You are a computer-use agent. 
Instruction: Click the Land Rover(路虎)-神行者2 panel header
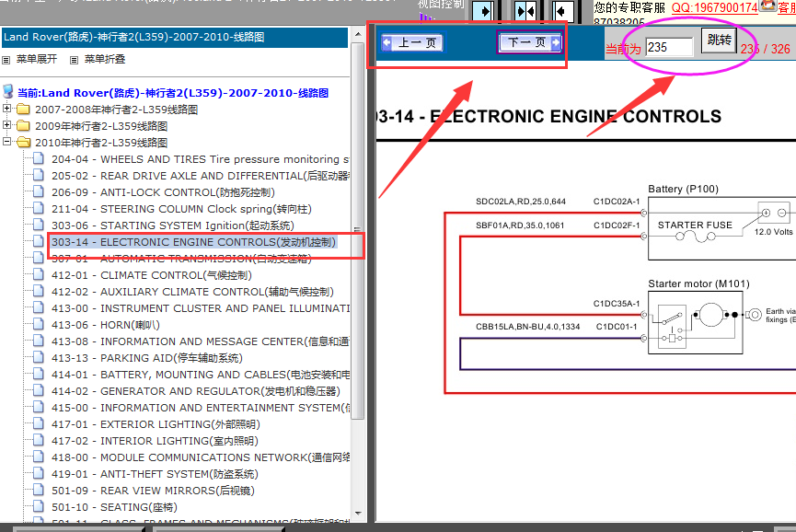point(175,37)
